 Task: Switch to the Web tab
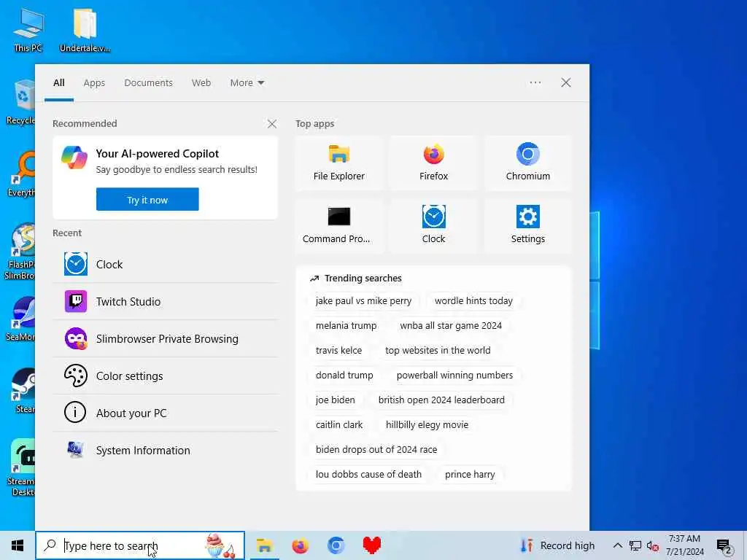pos(201,83)
